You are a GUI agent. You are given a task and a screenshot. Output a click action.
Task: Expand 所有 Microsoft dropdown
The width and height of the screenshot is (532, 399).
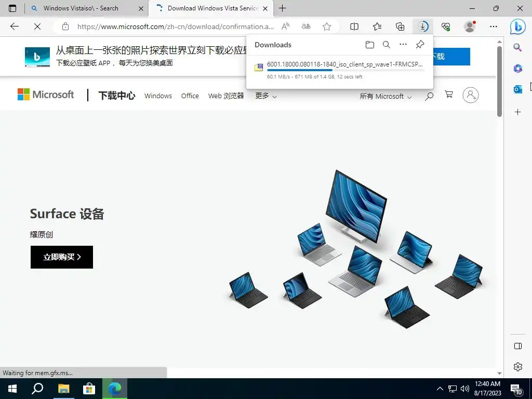click(x=385, y=96)
